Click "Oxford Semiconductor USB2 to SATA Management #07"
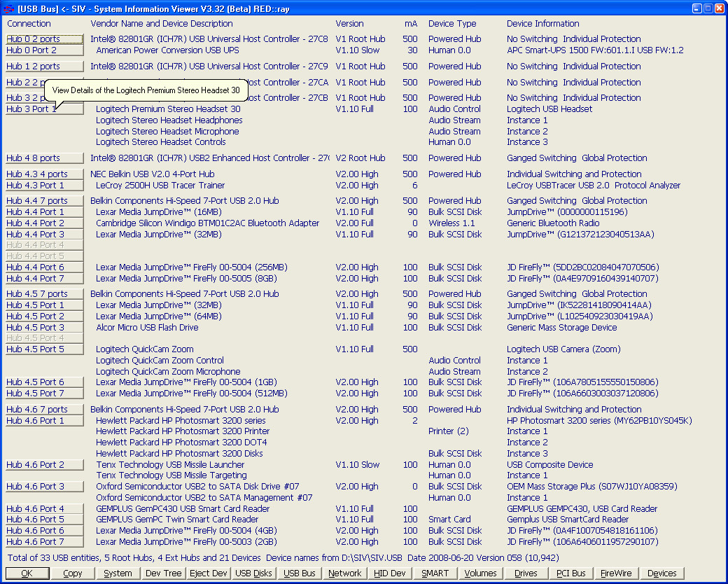This screenshot has width=728, height=584. (204, 498)
